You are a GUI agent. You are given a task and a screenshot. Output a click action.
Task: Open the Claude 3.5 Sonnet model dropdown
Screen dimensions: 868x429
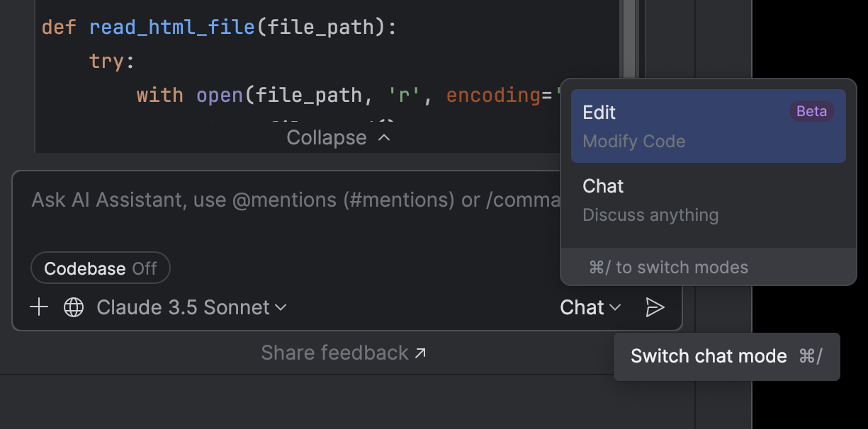pos(191,307)
